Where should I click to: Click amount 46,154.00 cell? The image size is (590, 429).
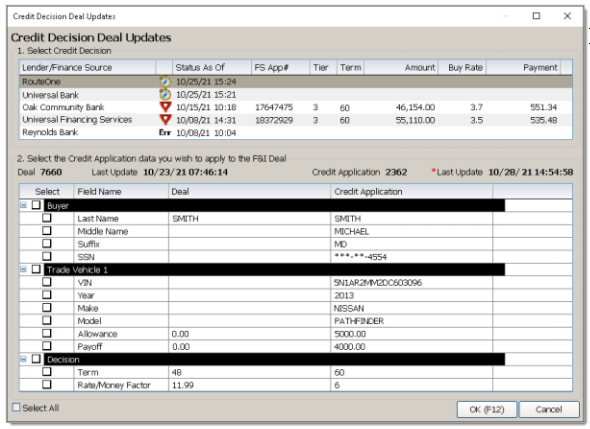pos(415,107)
